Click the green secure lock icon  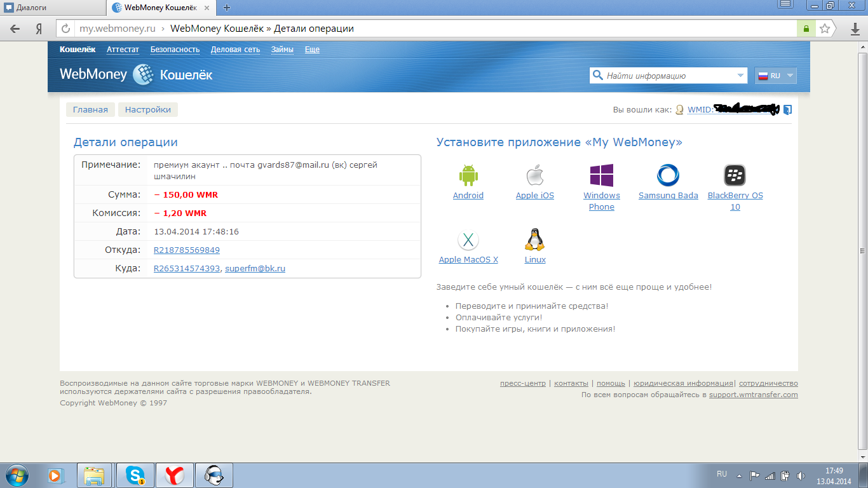coord(806,29)
